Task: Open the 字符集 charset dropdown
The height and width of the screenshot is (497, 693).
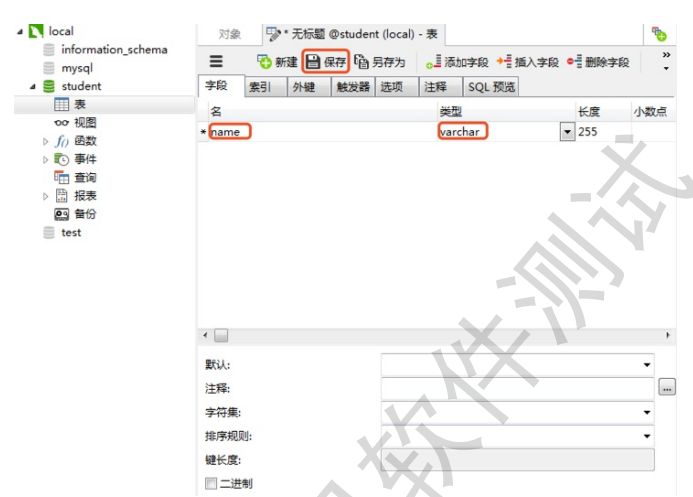Action: 647,413
